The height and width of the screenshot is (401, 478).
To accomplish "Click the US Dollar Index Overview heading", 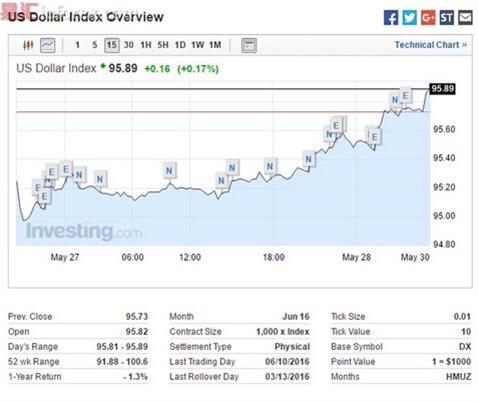I will 86,17.
